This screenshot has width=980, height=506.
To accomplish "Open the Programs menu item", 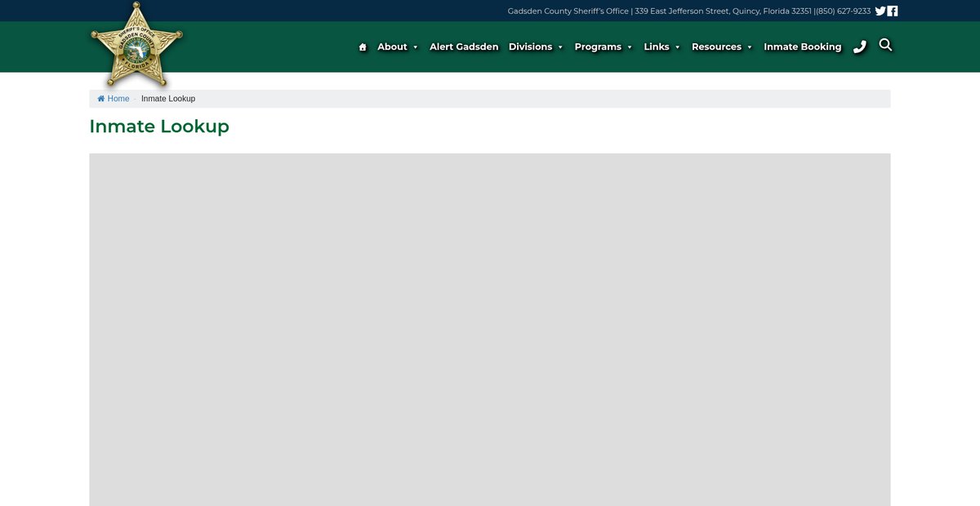I will [598, 47].
